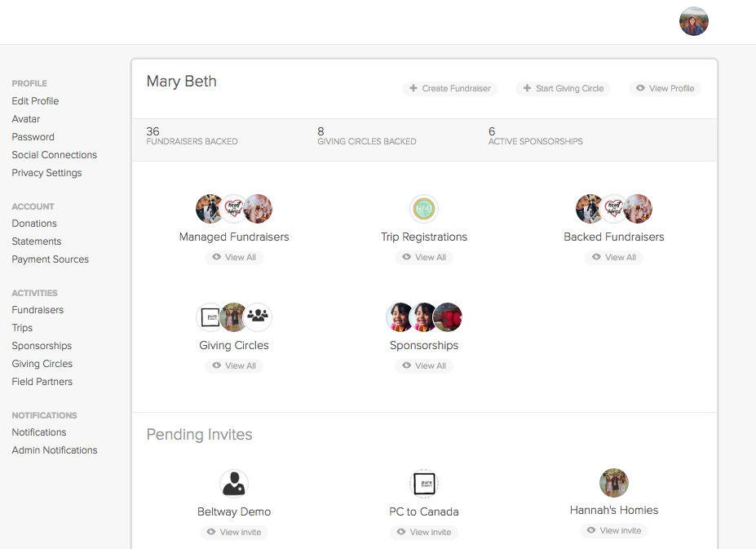The height and width of the screenshot is (549, 756).
Task: Click the Trip Registrations circular badge icon
Action: [x=424, y=209]
